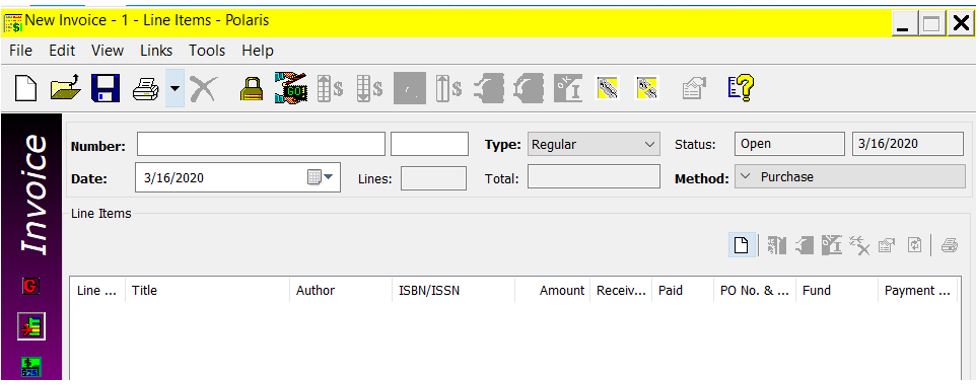This screenshot has width=980, height=391.
Task: Sort by the PO No. column header
Action: [755, 290]
